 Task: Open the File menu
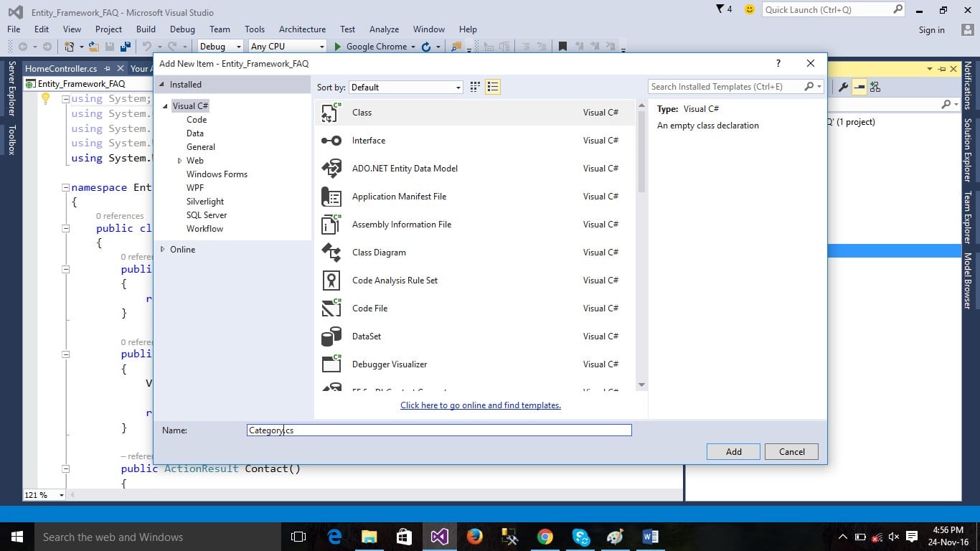click(14, 29)
